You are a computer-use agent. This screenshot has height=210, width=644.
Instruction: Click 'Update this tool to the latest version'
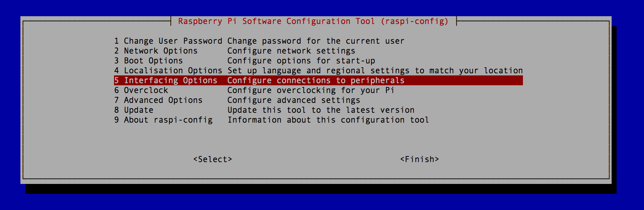[x=321, y=110]
